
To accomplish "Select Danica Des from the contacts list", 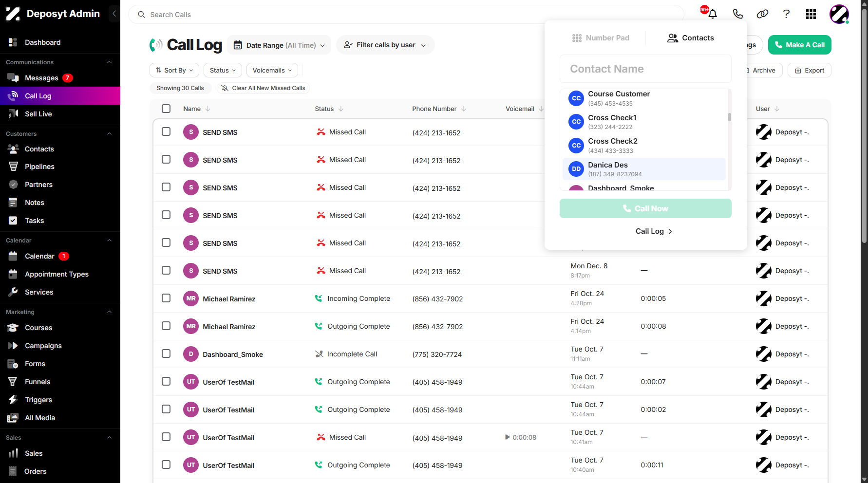I will 644,169.
